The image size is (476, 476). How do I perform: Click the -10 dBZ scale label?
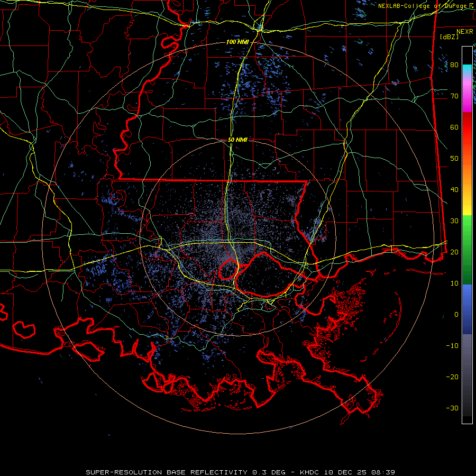(x=452, y=345)
